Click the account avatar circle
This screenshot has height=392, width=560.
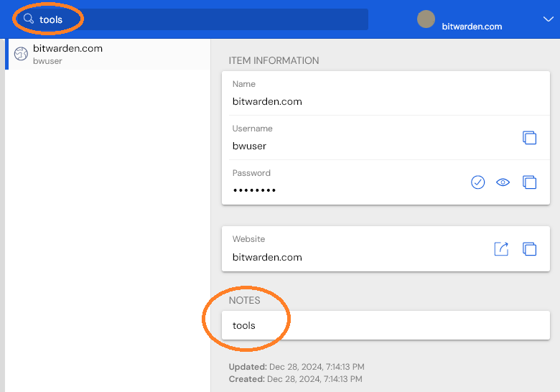click(426, 19)
